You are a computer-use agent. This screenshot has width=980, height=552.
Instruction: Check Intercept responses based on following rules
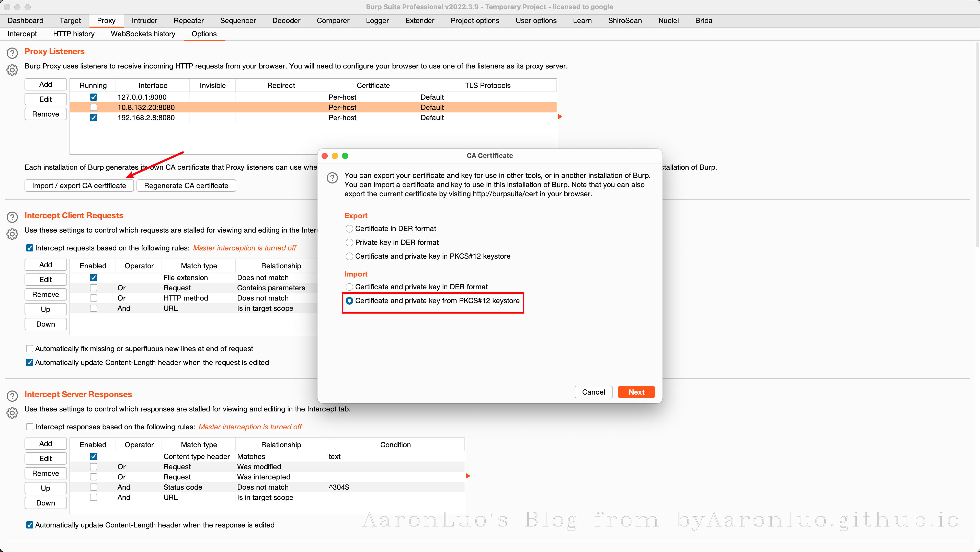coord(29,427)
